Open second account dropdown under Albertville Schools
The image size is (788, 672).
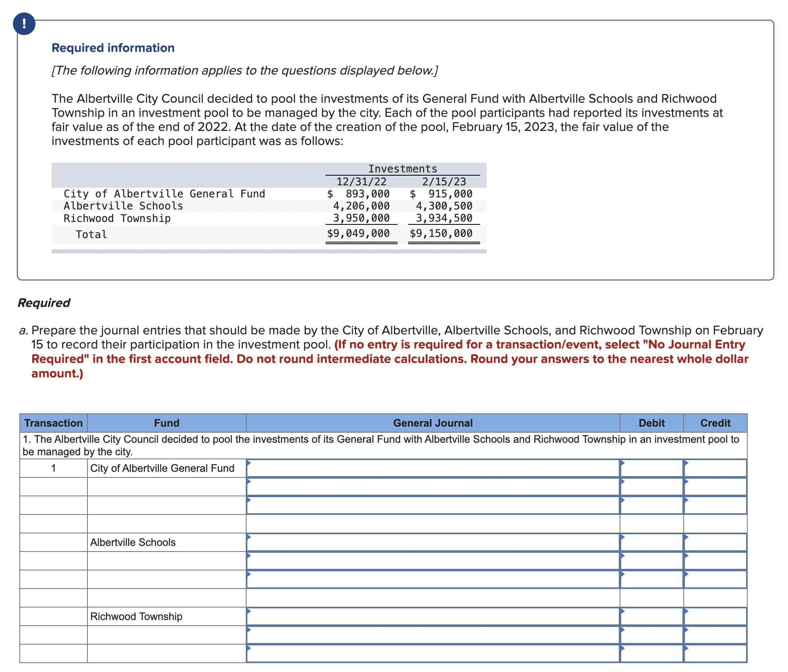point(433,561)
